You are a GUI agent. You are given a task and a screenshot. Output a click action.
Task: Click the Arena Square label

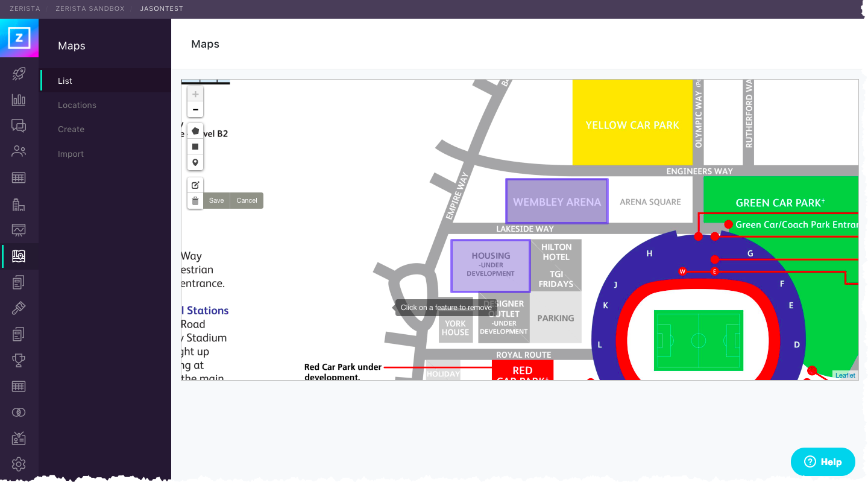tap(650, 202)
